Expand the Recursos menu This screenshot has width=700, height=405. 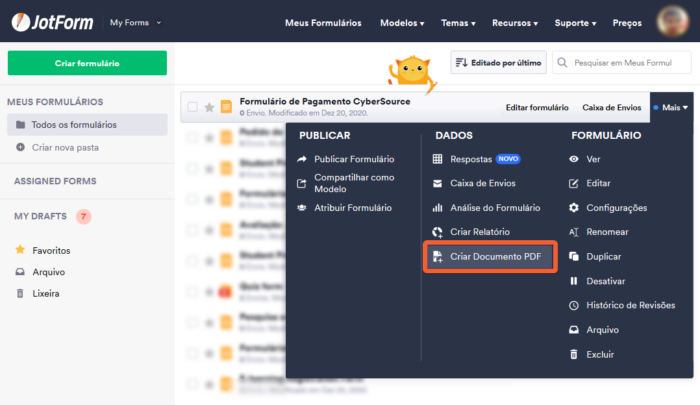coord(515,23)
